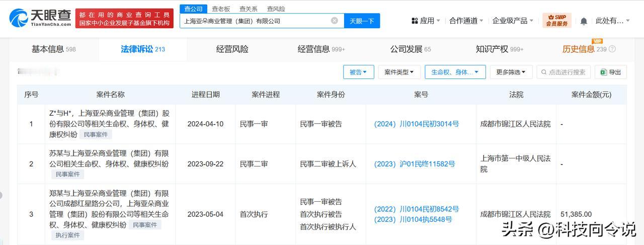The height and width of the screenshot is (245, 644).
Task: Focus the 点击进行搜索 search field
Action: [563, 72]
